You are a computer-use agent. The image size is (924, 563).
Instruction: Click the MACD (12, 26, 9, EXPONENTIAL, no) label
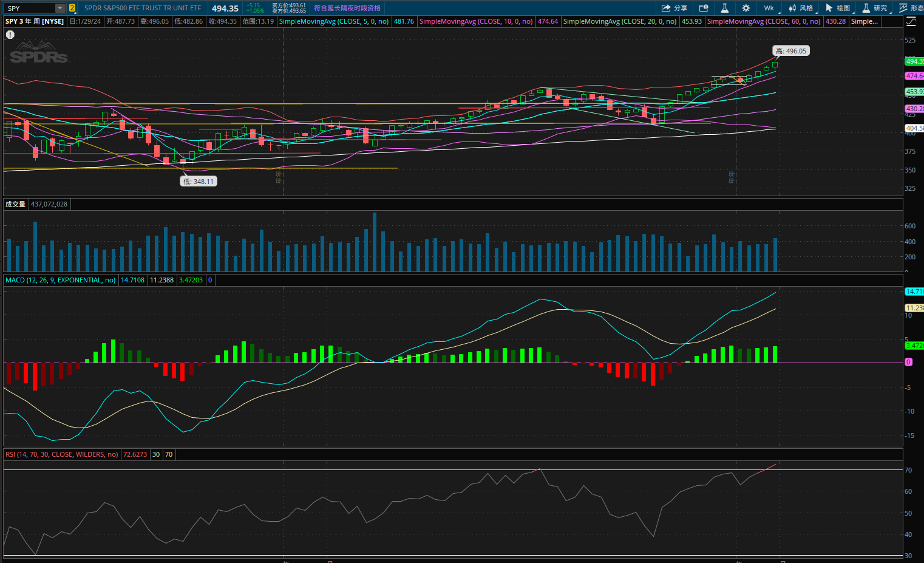pos(60,280)
